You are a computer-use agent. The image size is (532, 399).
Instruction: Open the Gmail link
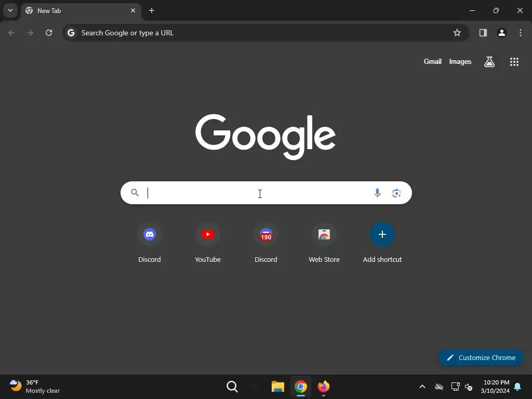click(x=432, y=62)
